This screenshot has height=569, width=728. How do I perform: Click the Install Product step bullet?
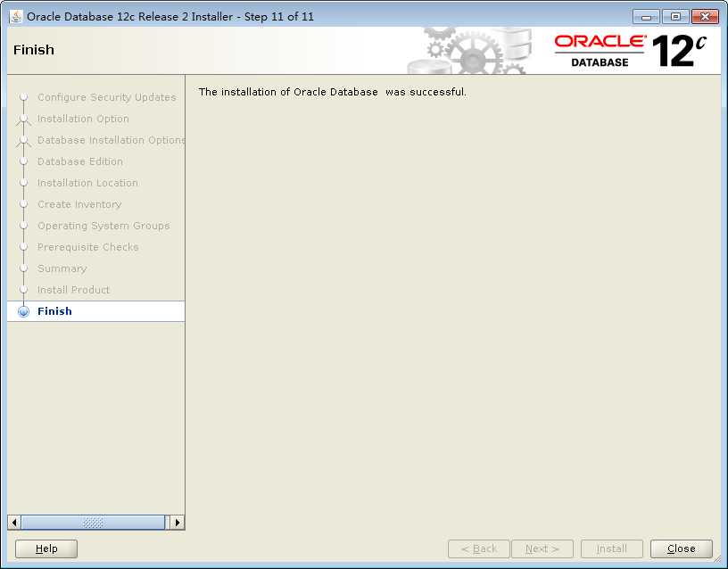click(x=24, y=289)
